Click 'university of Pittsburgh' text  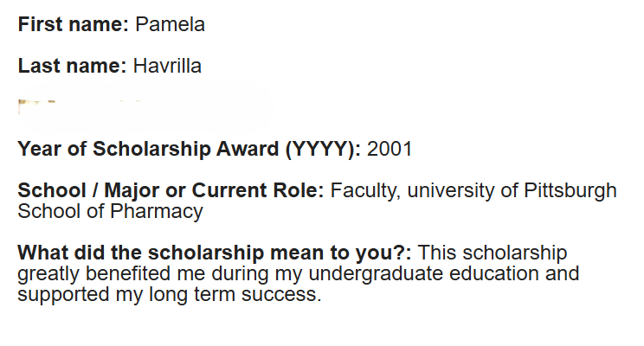512,190
